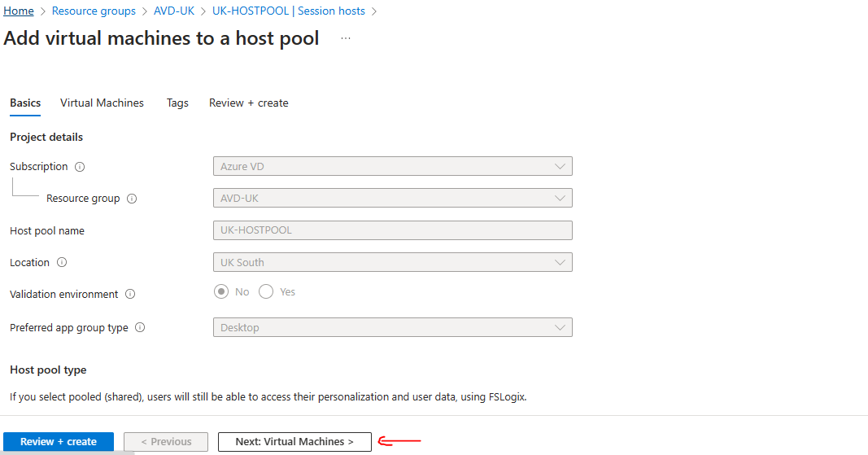This screenshot has height=455, width=868.
Task: Go to the Review + create tab
Action: coord(248,103)
